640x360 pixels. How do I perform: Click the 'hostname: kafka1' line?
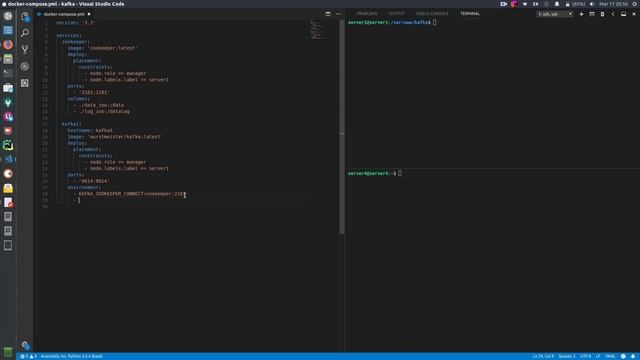point(90,131)
